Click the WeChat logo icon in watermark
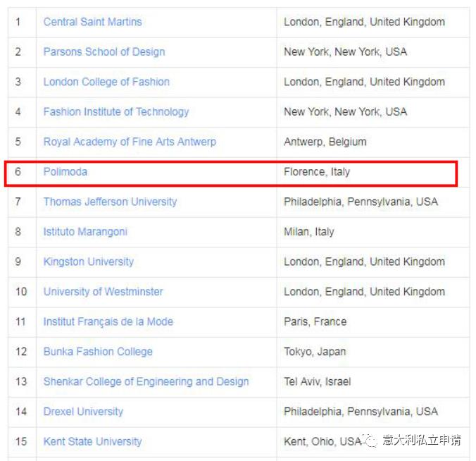 point(372,441)
